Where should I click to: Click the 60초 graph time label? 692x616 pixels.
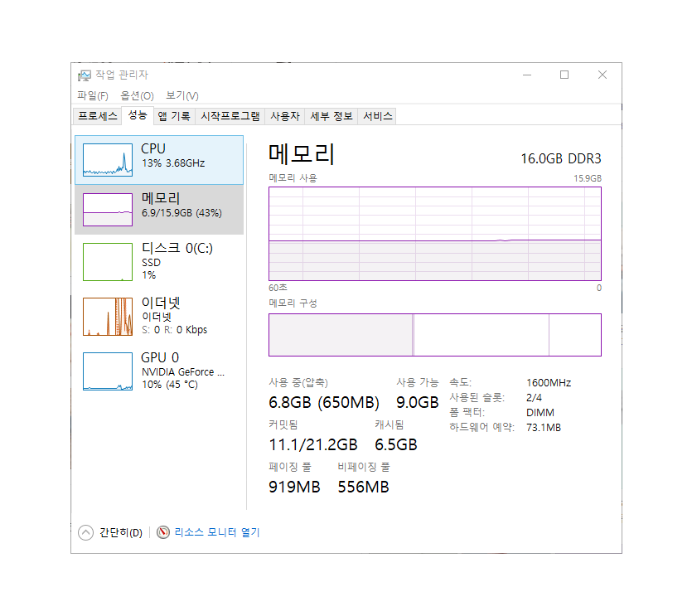[x=278, y=288]
